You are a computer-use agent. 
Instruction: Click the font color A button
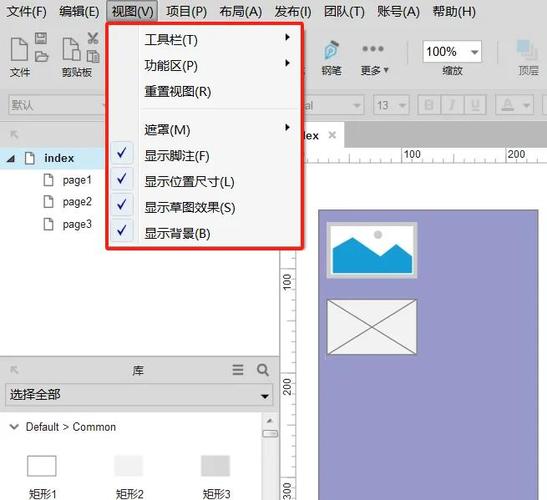point(508,105)
